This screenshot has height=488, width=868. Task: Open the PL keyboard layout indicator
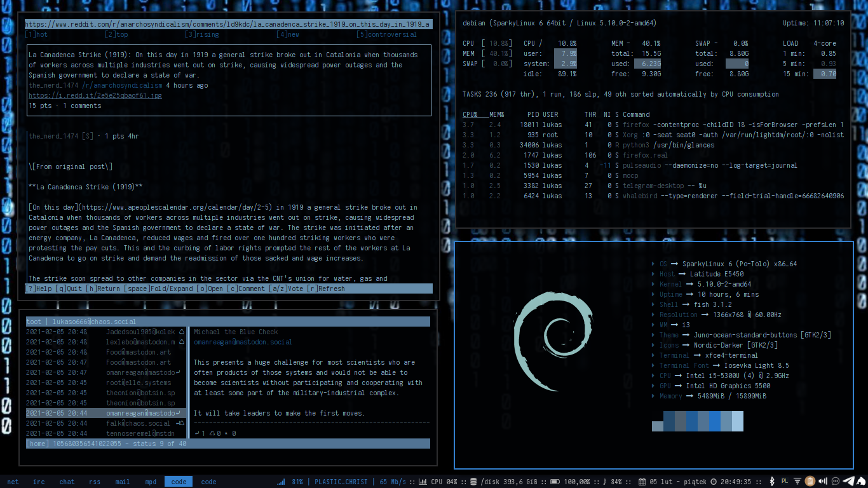(785, 481)
